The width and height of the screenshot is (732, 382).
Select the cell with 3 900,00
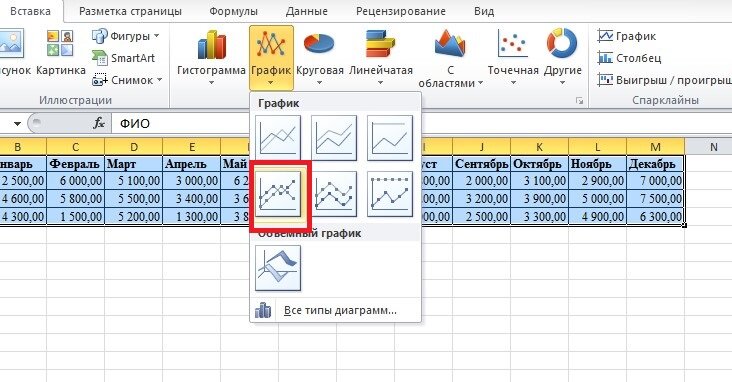[x=539, y=198]
